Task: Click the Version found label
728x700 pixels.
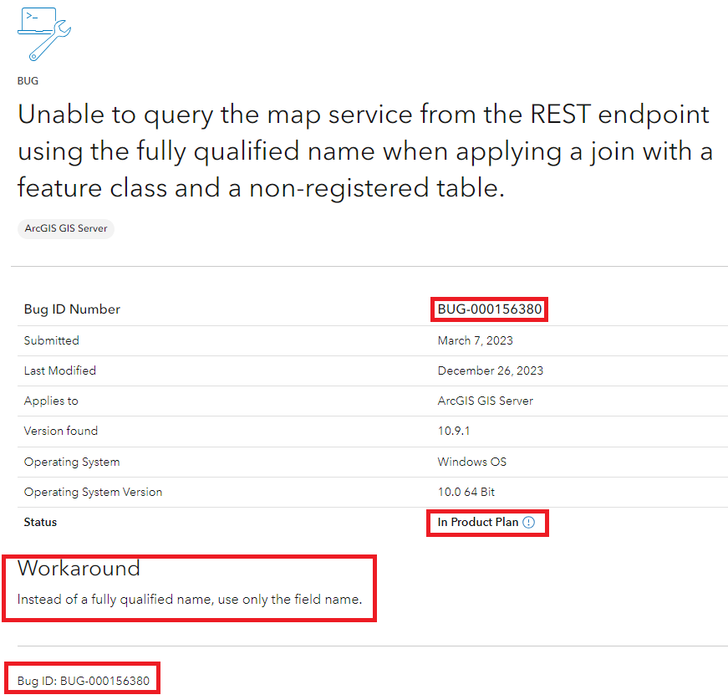Action: [x=61, y=431]
